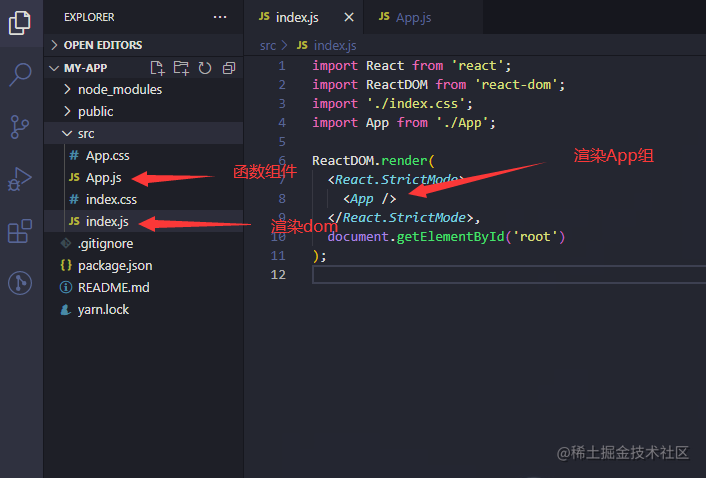
Task: Open the Explorer view in activity bar
Action: 20,23
